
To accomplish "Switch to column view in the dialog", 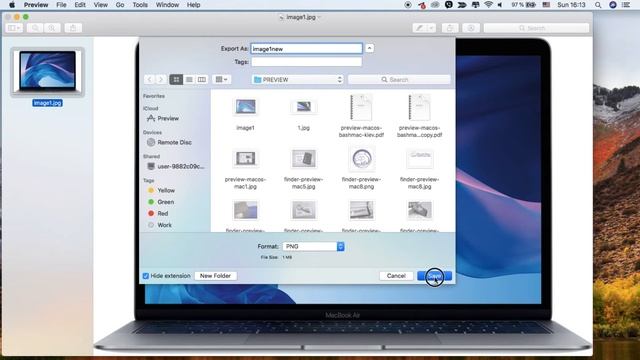I will coord(202,79).
